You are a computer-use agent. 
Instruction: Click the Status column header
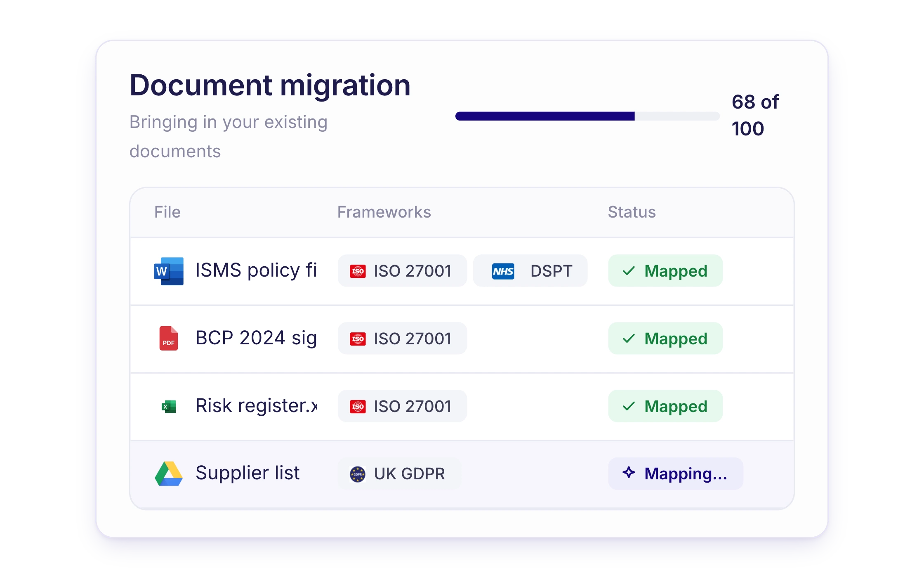(x=632, y=212)
